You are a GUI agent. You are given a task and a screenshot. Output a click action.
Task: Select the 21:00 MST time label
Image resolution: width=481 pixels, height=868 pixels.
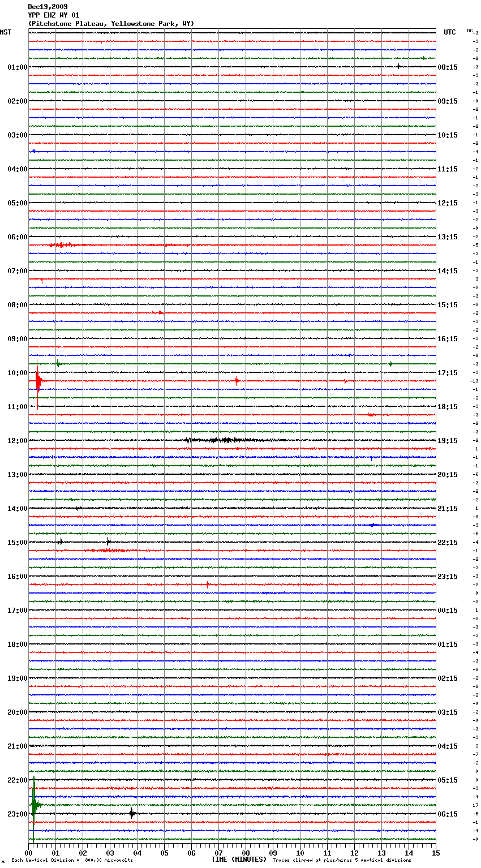[18, 746]
